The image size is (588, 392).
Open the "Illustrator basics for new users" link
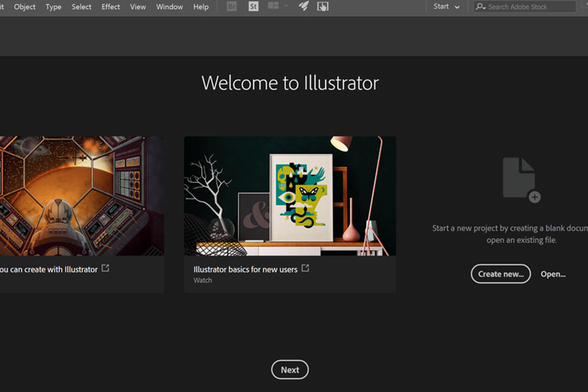(245, 269)
